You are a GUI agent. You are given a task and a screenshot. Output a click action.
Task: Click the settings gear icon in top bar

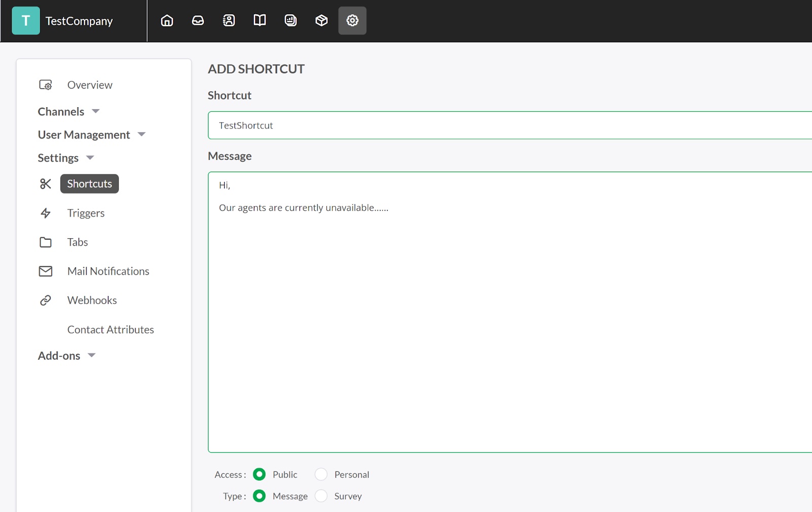click(352, 20)
